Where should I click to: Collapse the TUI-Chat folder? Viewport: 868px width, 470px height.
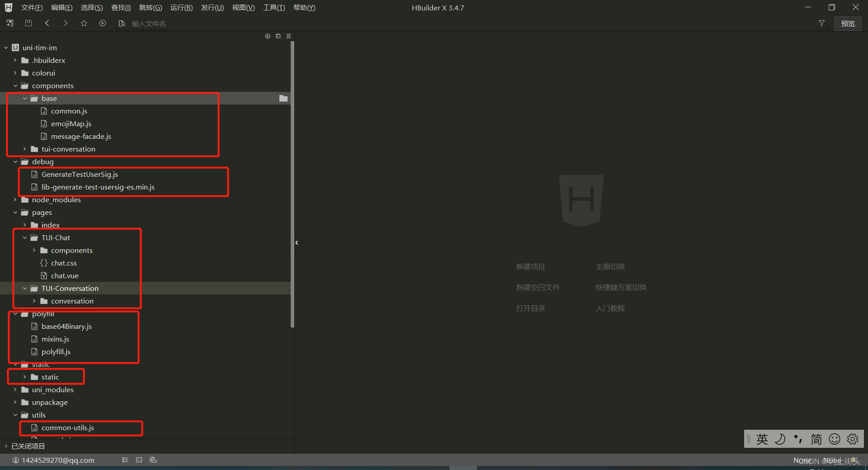pos(25,237)
